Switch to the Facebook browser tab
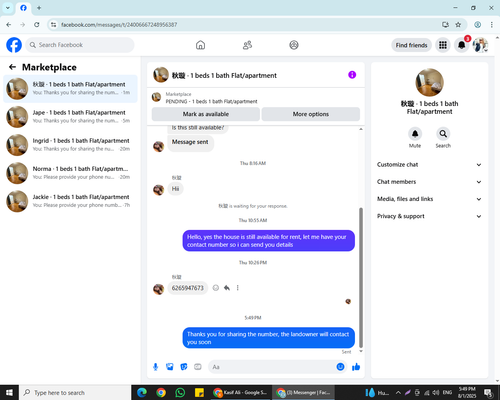 (23, 8)
